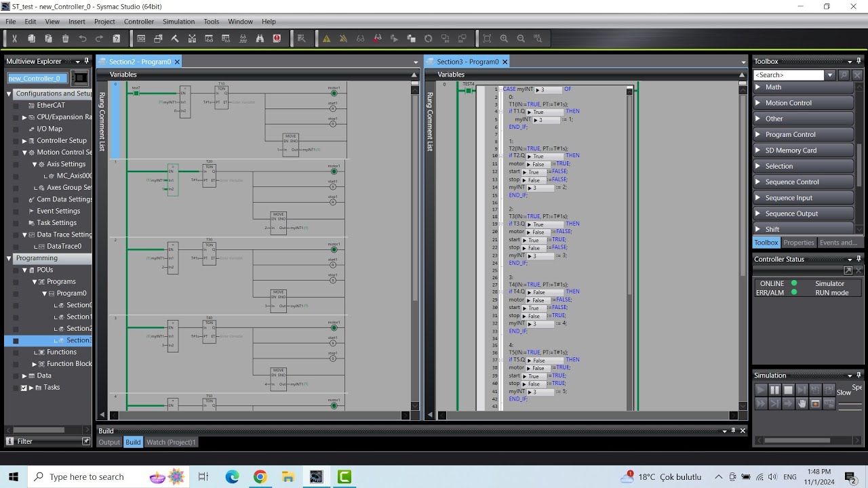
Task: Open Sysmac Studio from the Windows taskbar
Action: coord(316,477)
